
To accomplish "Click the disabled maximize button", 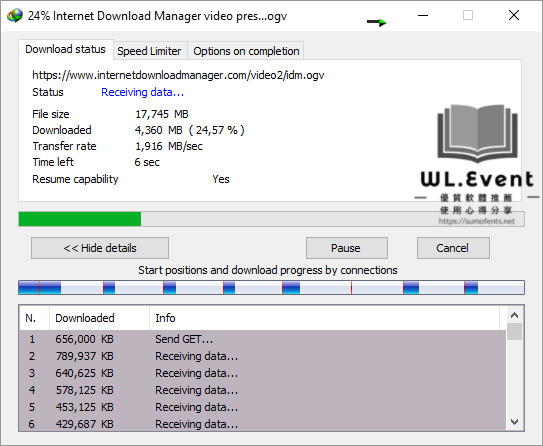I will 468,15.
